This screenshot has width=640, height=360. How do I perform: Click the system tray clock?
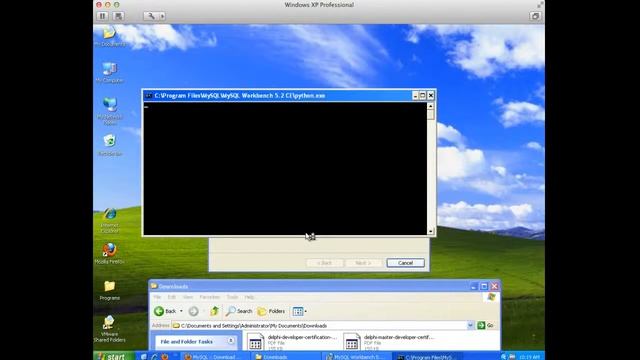[530, 357]
